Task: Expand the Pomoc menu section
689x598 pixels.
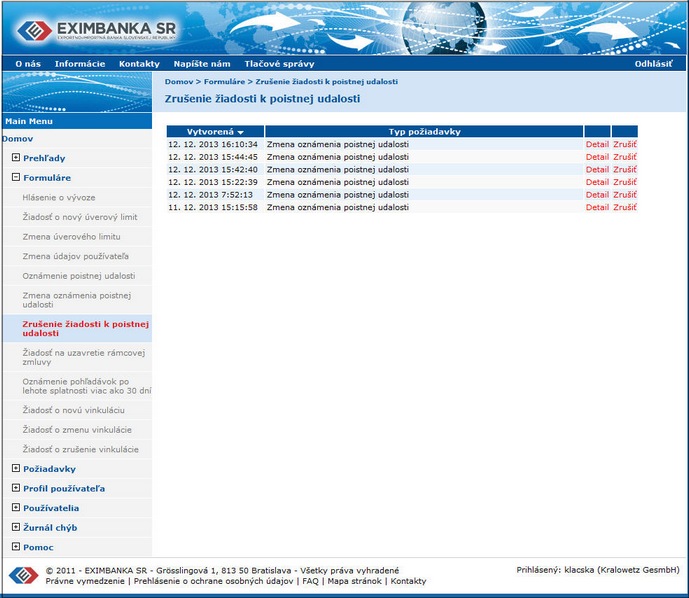Action: point(16,547)
